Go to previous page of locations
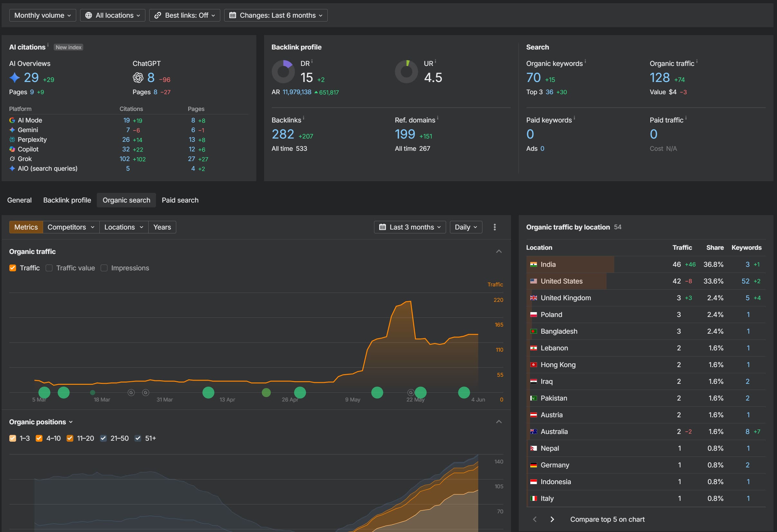 pos(535,519)
